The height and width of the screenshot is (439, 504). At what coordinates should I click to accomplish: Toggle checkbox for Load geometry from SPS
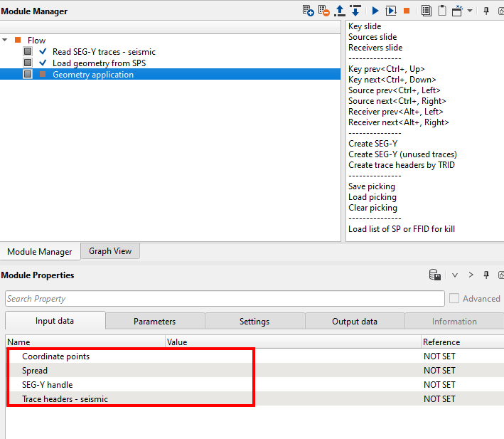tap(28, 63)
